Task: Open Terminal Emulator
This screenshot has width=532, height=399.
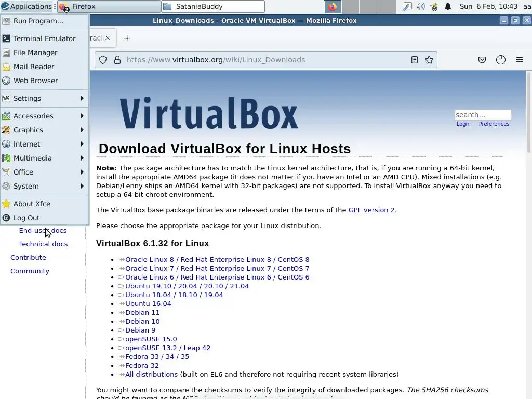Action: pyautogui.click(x=45, y=38)
